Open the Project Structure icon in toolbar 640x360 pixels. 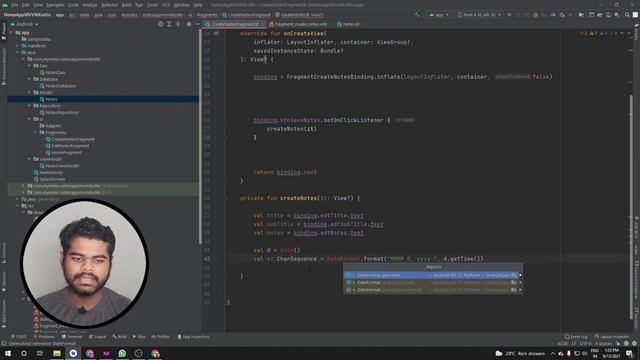581,15
